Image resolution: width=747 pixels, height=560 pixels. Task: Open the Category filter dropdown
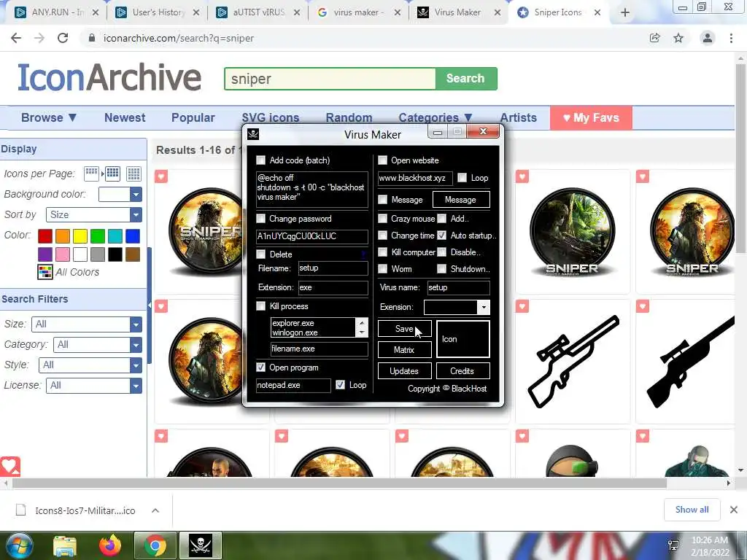[136, 344]
